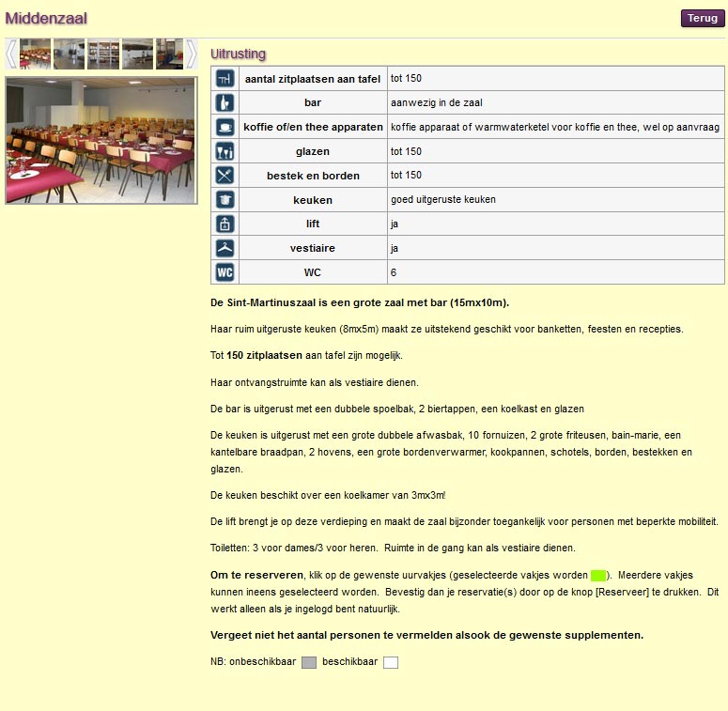Click the lift elevator icon
This screenshot has width=728, height=711.
[225, 224]
